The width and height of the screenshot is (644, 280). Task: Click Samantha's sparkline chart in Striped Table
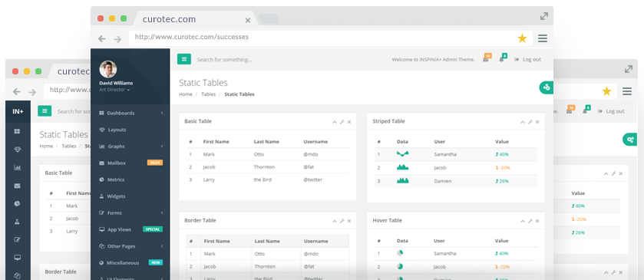402,154
